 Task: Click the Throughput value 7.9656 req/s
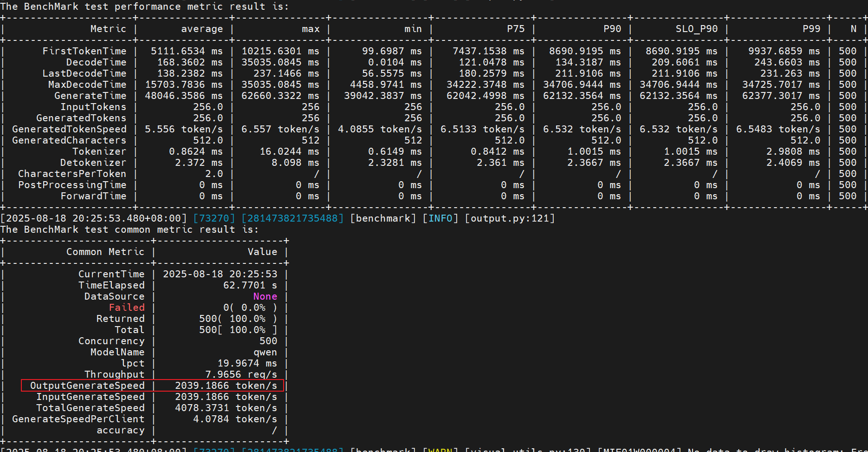click(241, 374)
